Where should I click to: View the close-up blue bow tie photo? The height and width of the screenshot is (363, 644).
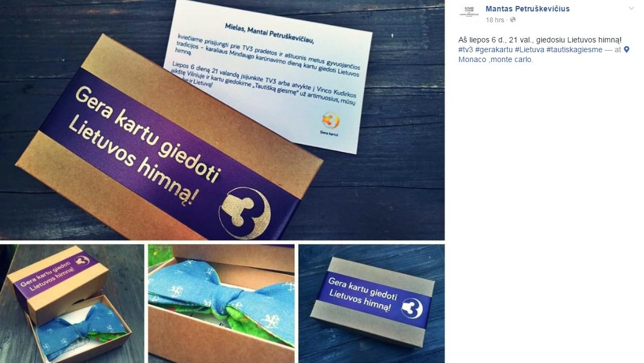[221, 304]
